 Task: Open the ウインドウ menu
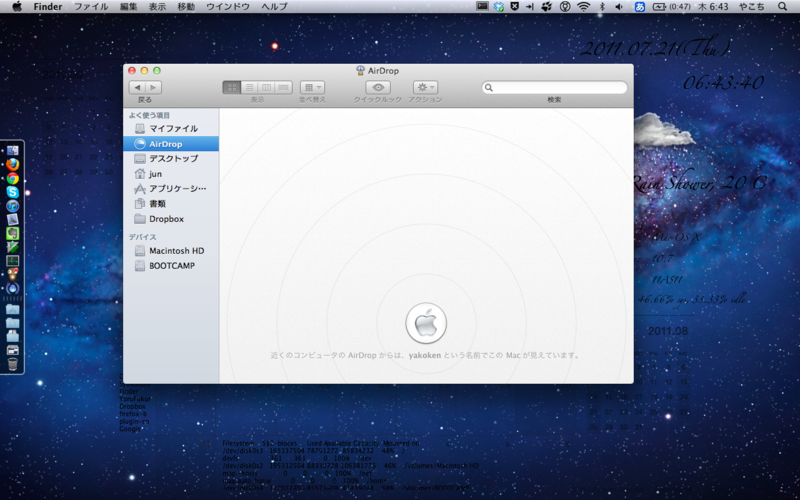point(228,7)
